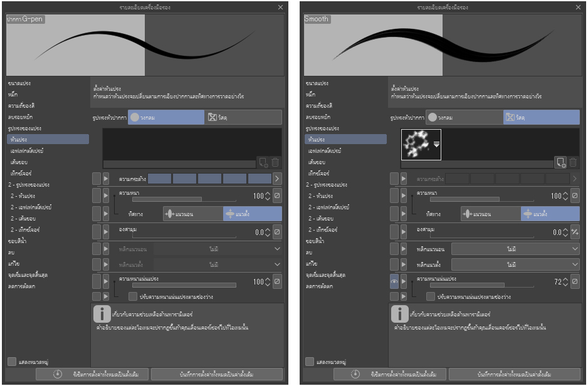Open พลิกแนวนอน dropdown in Smooth dialog

click(515, 249)
